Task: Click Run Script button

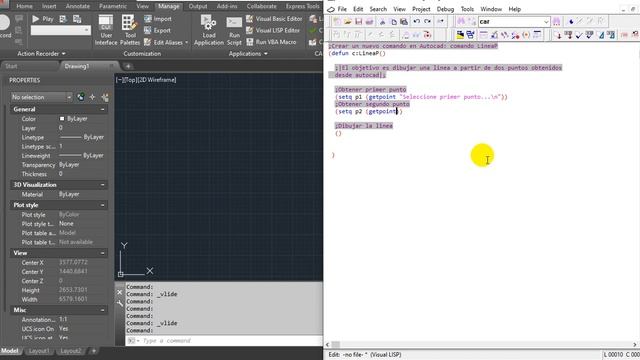Action: (x=234, y=30)
